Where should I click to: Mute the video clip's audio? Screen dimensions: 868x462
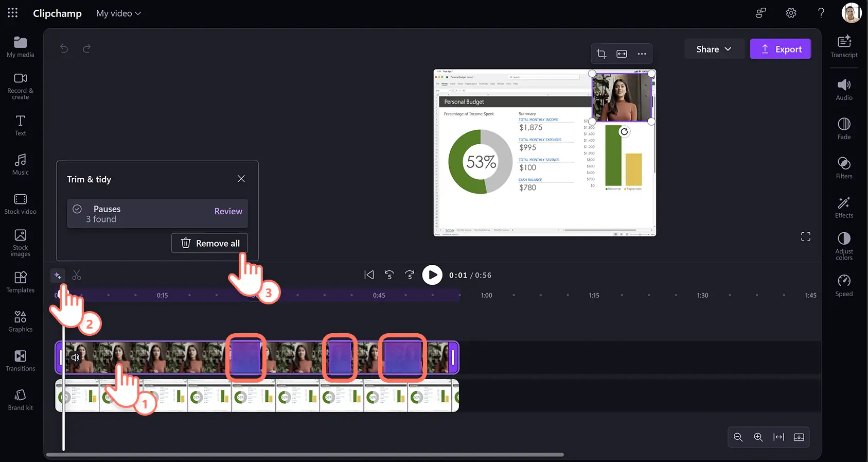(76, 357)
